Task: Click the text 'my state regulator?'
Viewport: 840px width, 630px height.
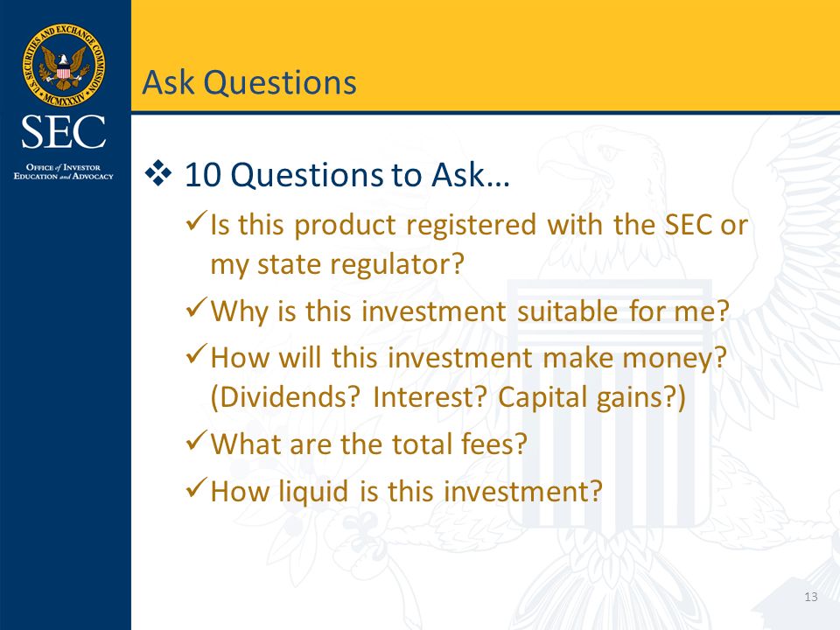Action: pyautogui.click(x=337, y=264)
